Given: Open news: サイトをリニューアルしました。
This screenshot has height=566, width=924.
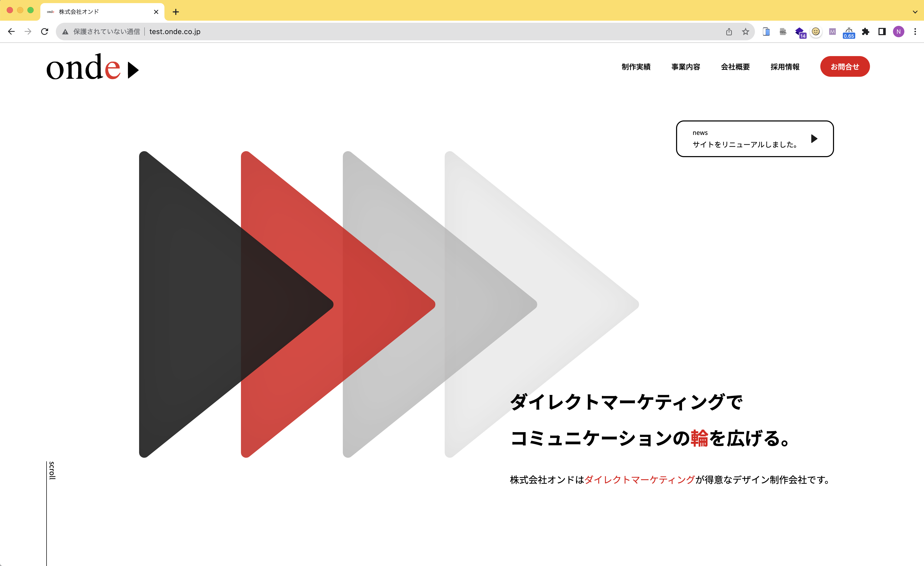Looking at the screenshot, I should coord(745,144).
